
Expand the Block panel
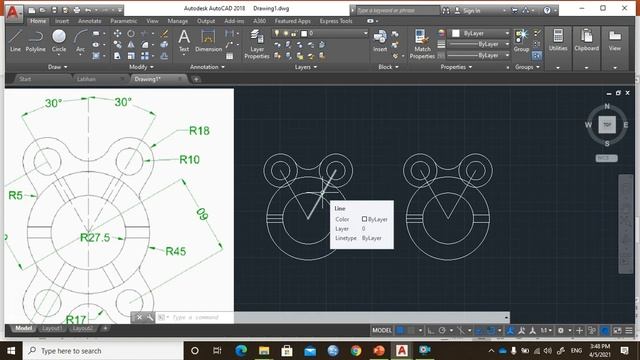click(x=388, y=67)
